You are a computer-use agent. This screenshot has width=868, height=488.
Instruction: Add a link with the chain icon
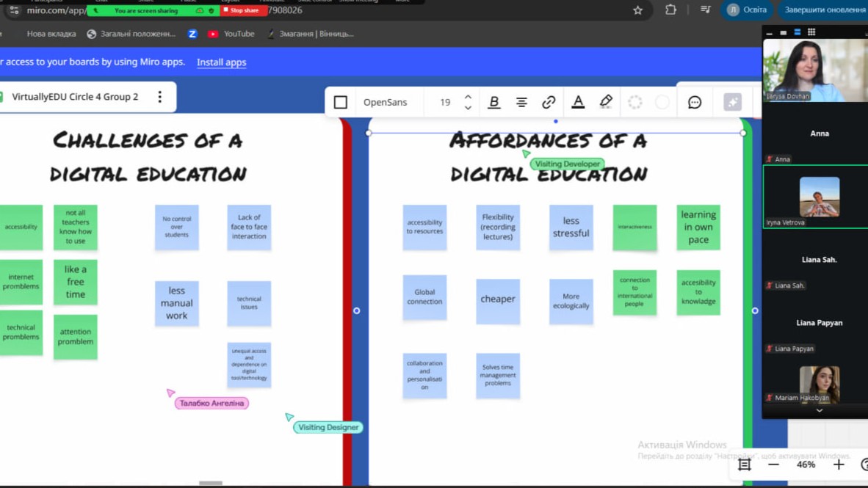[549, 103]
